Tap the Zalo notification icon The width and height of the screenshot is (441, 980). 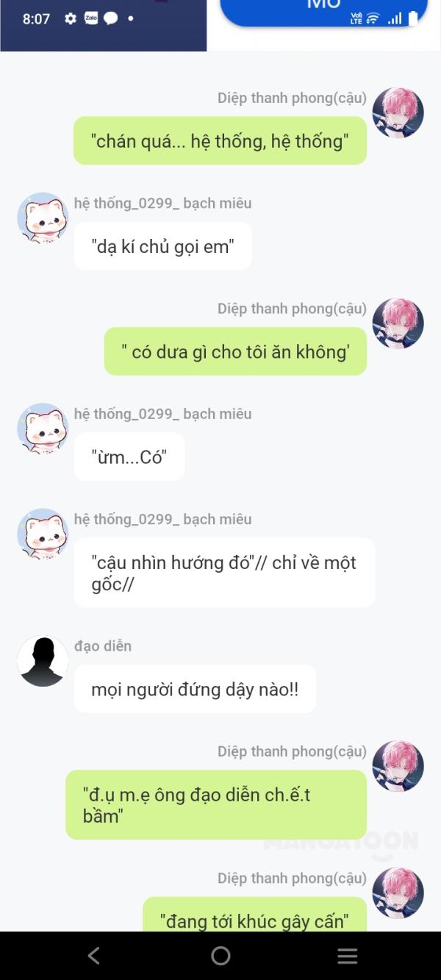(91, 18)
